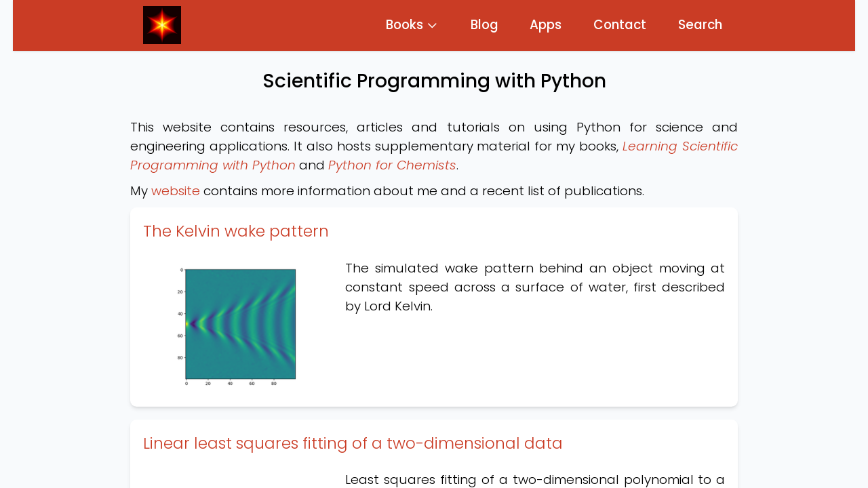The width and height of the screenshot is (868, 488).
Task: Click the least squares fitting description text
Action: [x=534, y=480]
